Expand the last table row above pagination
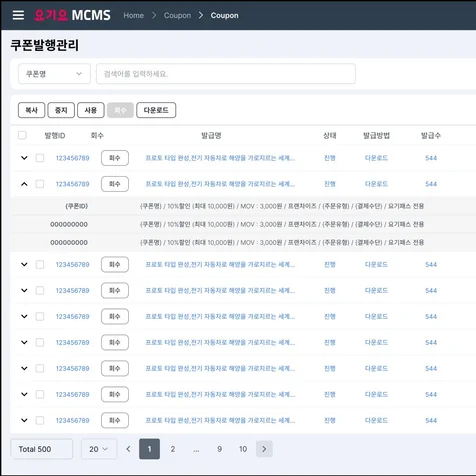The width and height of the screenshot is (476, 476). tap(24, 420)
